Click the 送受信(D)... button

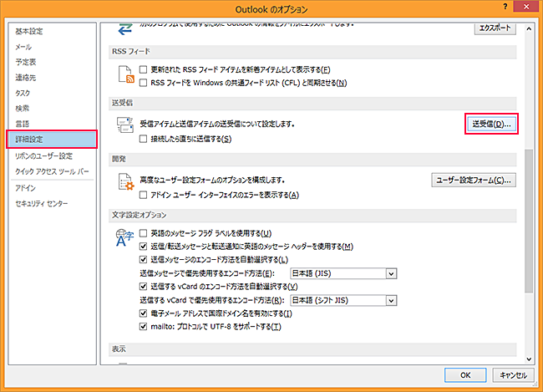click(490, 125)
